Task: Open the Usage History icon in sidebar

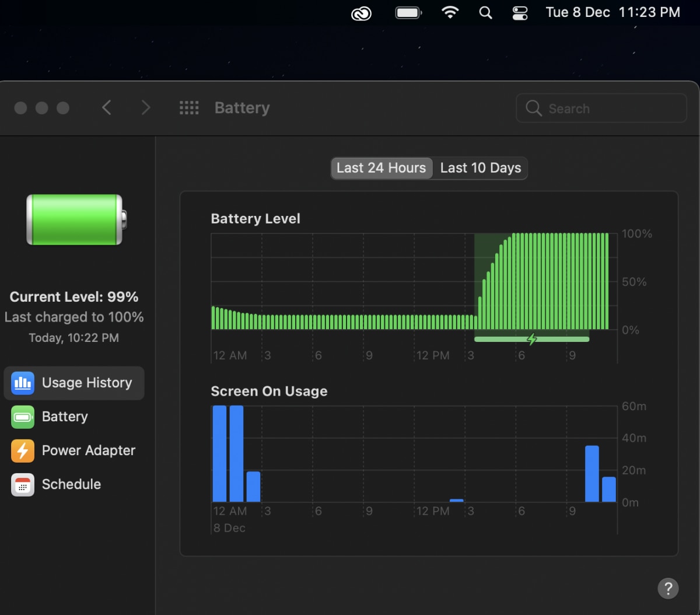Action: coord(23,383)
